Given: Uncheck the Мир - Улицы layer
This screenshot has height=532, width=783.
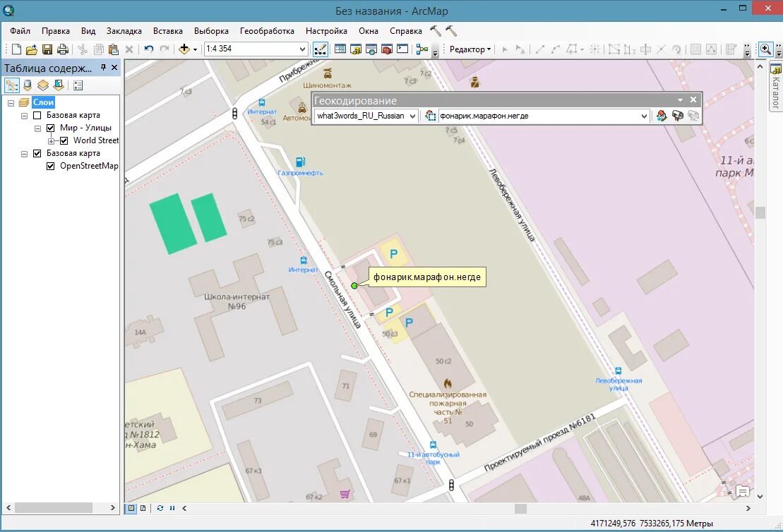Looking at the screenshot, I should [x=50, y=128].
